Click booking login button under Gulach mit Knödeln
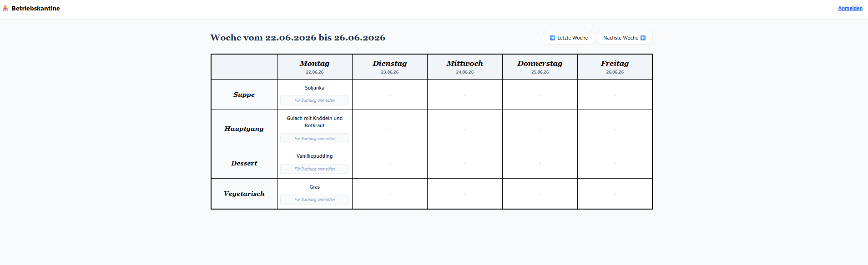 pyautogui.click(x=314, y=139)
